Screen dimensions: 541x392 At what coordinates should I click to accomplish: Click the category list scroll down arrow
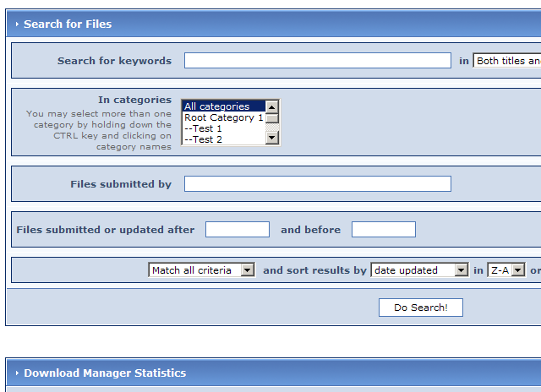[272, 139]
